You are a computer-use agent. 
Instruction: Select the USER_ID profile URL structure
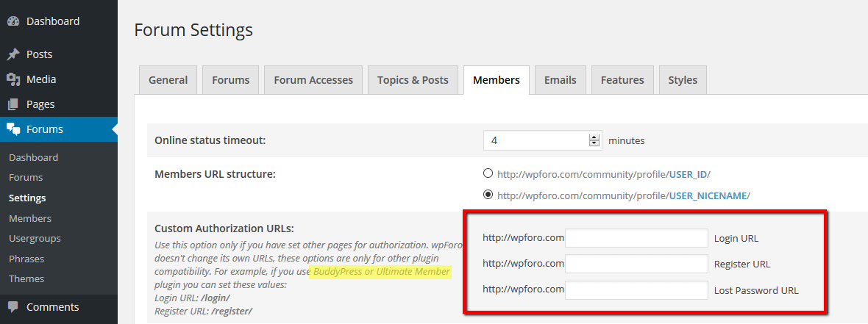coord(488,174)
